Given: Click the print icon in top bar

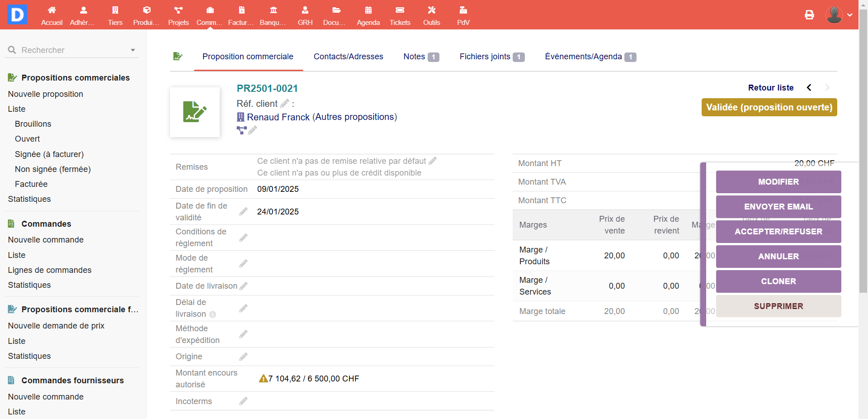Looking at the screenshot, I should [x=809, y=15].
